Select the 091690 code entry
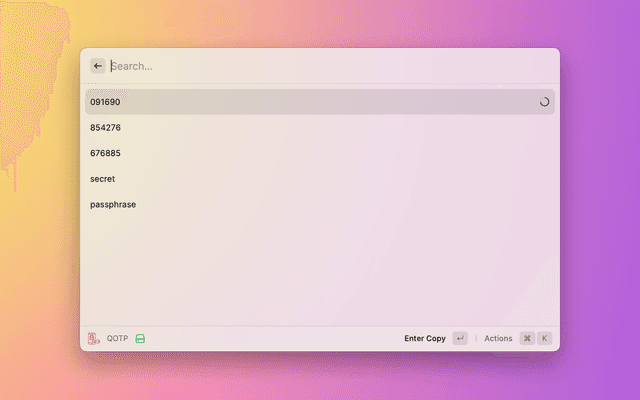Viewport: 640px width, 400px height. tap(105, 102)
